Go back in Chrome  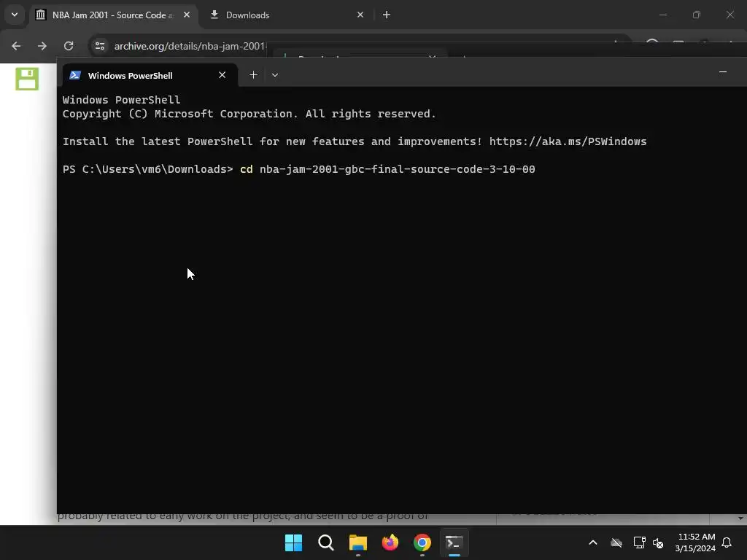(x=16, y=46)
